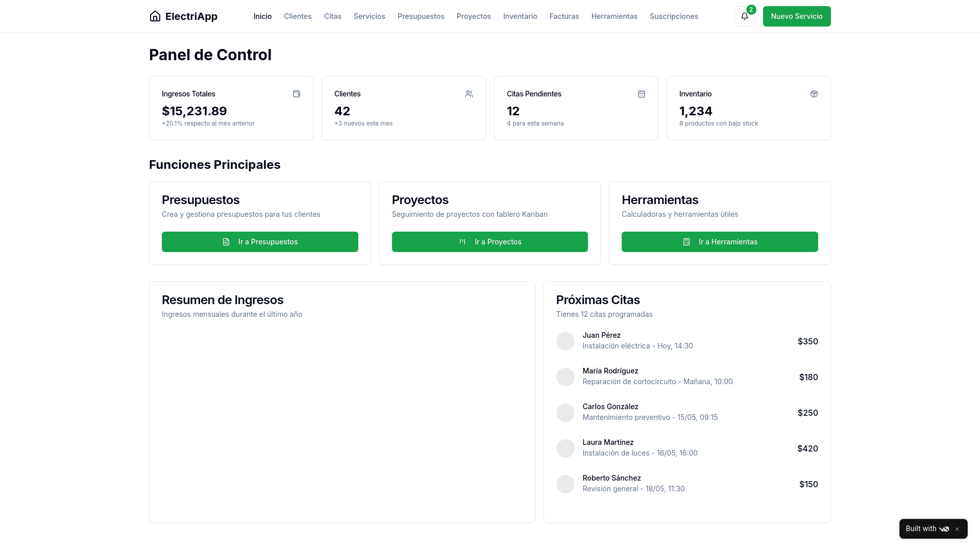Click the $250 appointment amount
980x551 pixels.
point(808,413)
